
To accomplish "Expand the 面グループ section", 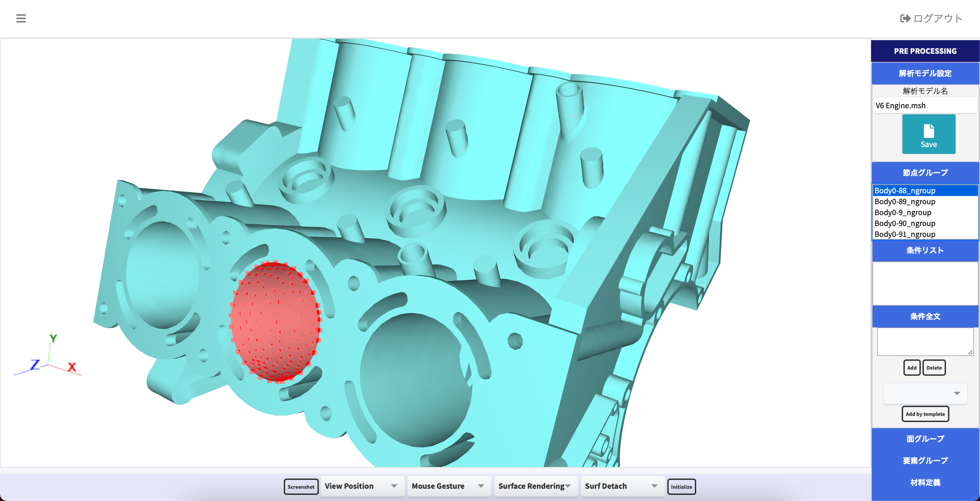I will 925,439.
